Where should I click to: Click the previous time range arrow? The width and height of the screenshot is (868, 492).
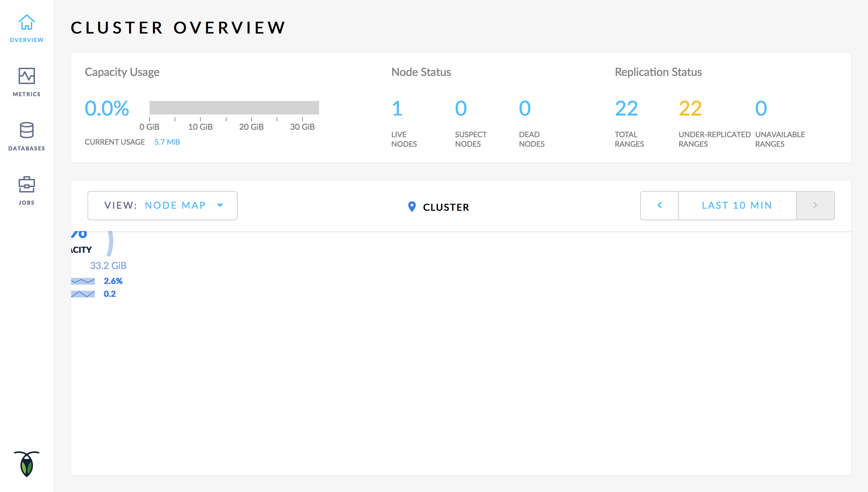pyautogui.click(x=659, y=205)
